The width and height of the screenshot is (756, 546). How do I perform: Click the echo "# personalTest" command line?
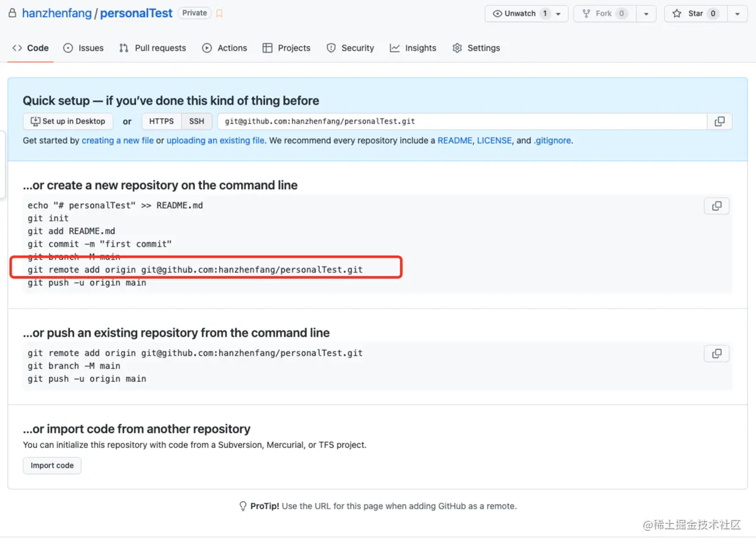pyautogui.click(x=115, y=205)
